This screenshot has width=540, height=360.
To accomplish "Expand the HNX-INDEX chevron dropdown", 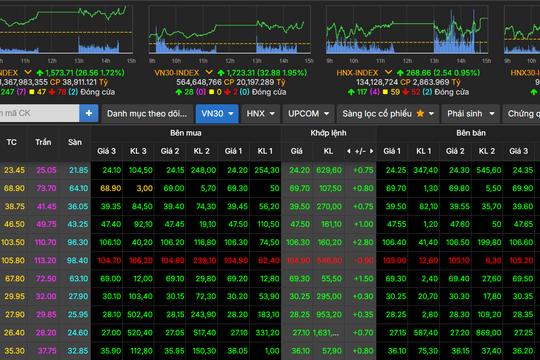I will point(388,72).
